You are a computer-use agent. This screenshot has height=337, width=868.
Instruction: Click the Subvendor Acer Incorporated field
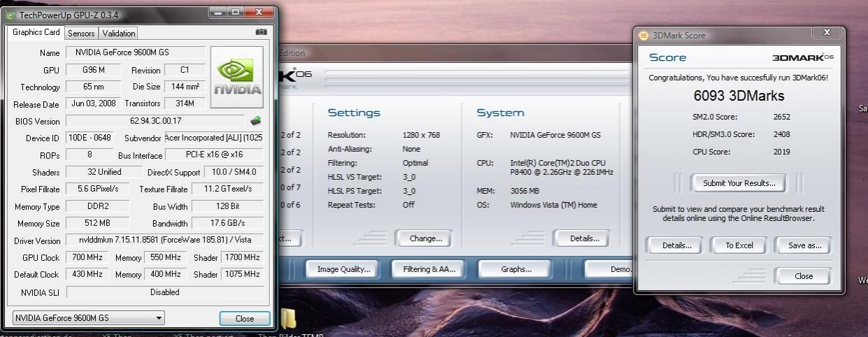[214, 138]
